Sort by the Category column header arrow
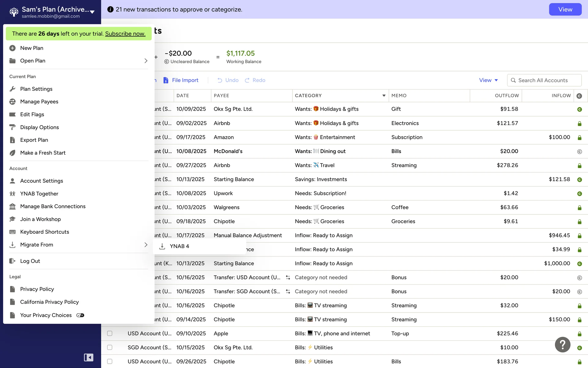588x368 pixels. (x=384, y=96)
